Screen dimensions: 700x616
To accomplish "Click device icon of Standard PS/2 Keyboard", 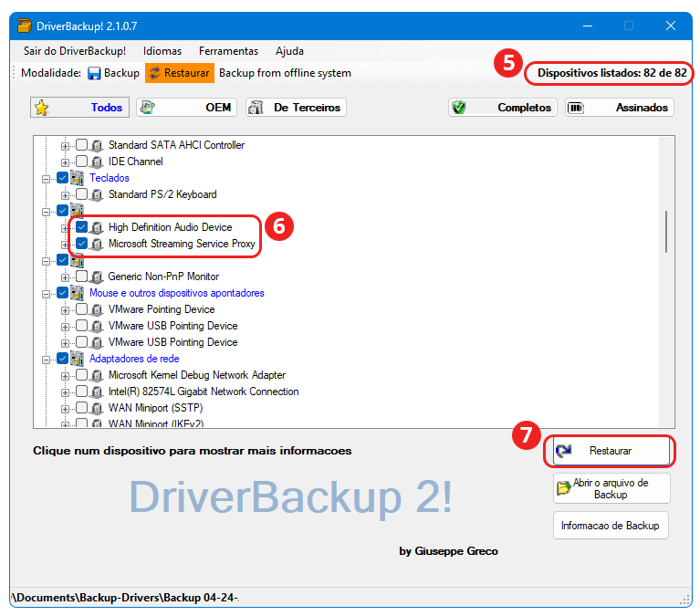I will 97,195.
